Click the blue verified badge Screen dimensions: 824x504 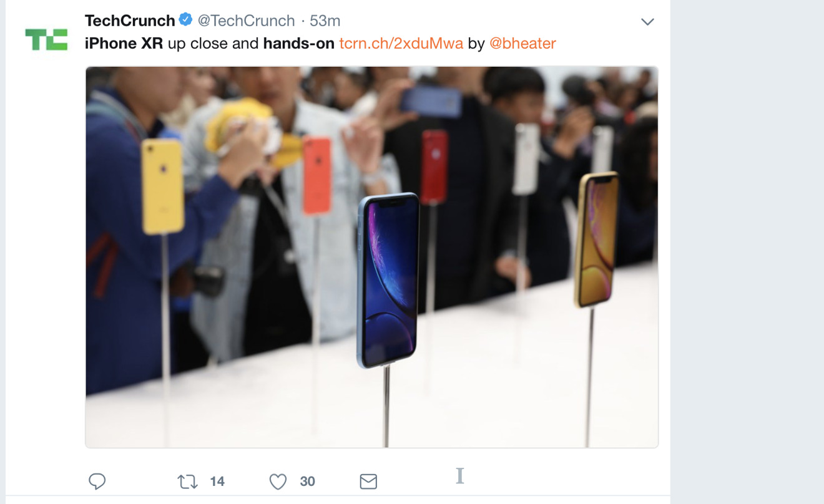pos(185,20)
